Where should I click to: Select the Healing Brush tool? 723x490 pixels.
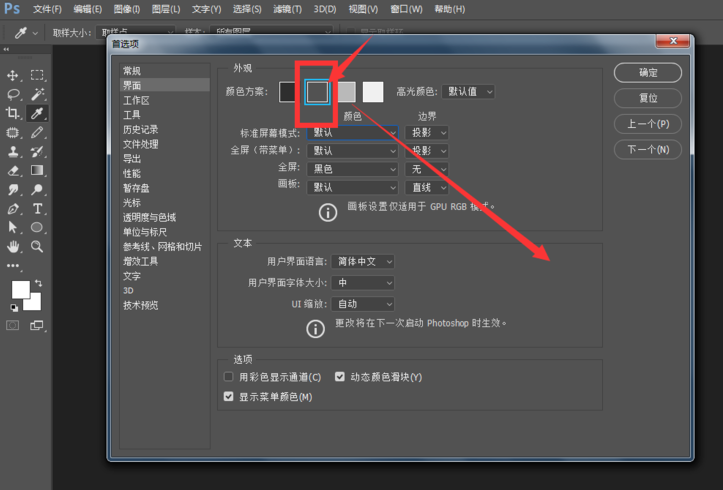pyautogui.click(x=13, y=133)
